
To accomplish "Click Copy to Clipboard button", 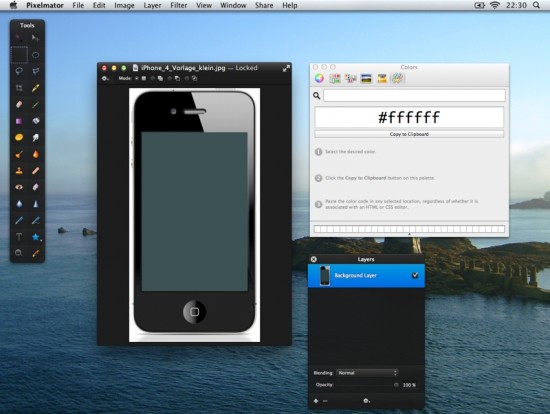I will coord(409,134).
